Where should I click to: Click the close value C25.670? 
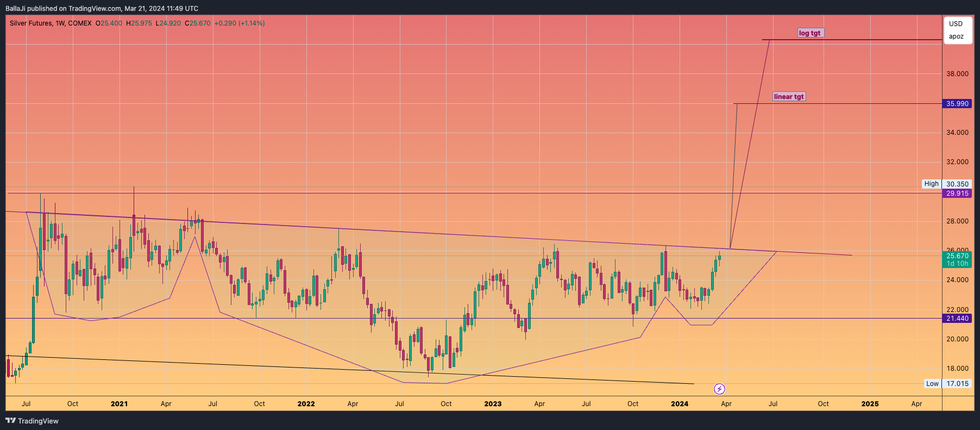(x=198, y=23)
